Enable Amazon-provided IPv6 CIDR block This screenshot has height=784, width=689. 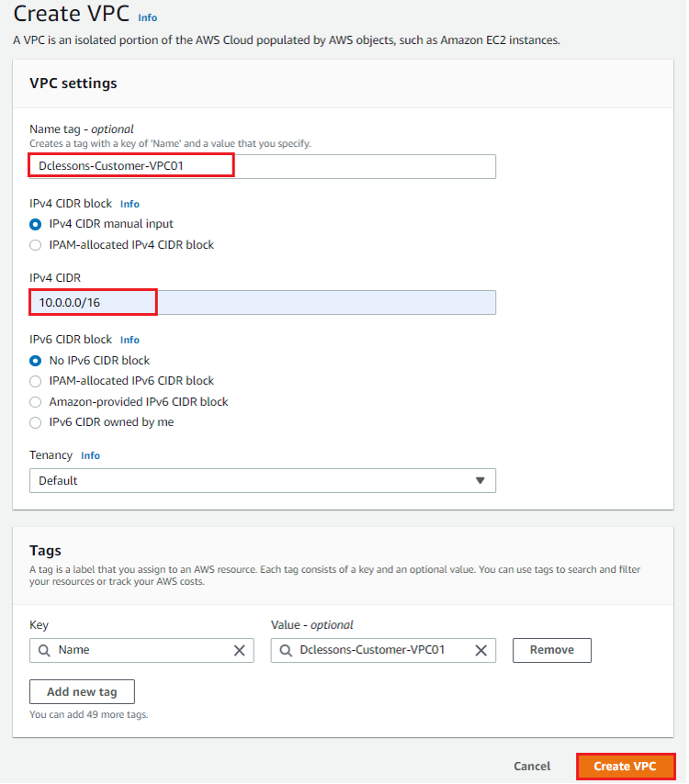pyautogui.click(x=35, y=401)
